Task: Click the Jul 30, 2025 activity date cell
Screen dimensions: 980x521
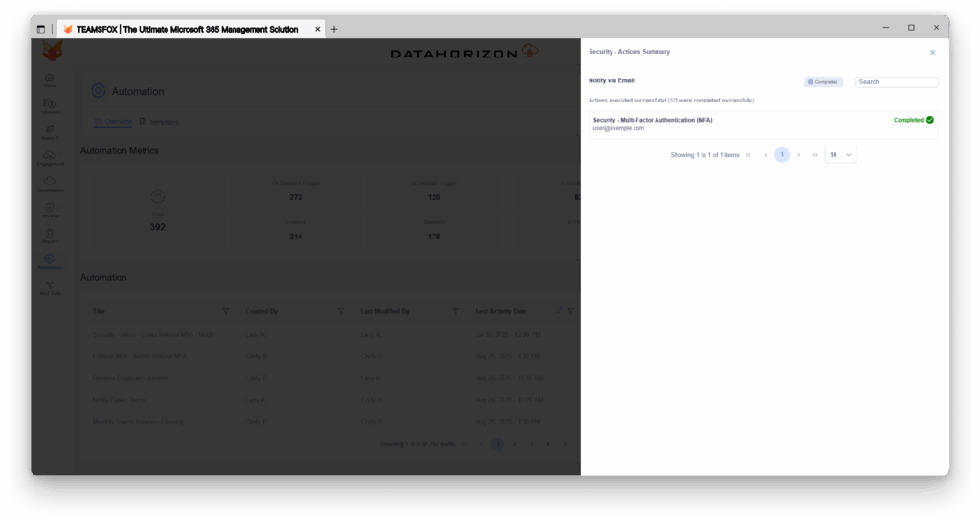Action: (x=507, y=335)
